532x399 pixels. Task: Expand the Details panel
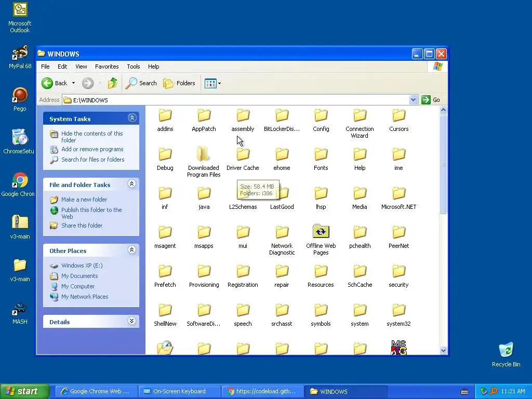coord(132,321)
